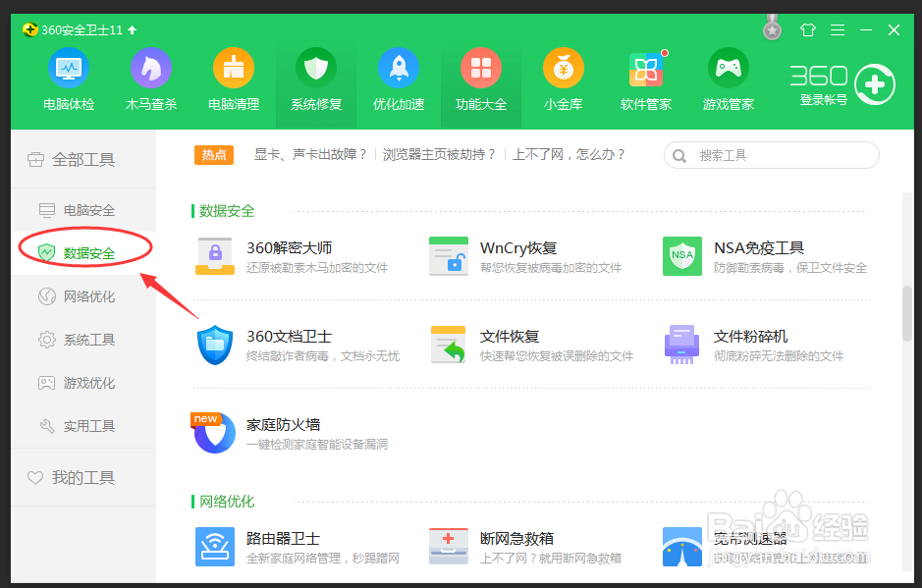The height and width of the screenshot is (588, 922).
Task: Open 360文档卫士 shield icon
Action: click(x=215, y=345)
